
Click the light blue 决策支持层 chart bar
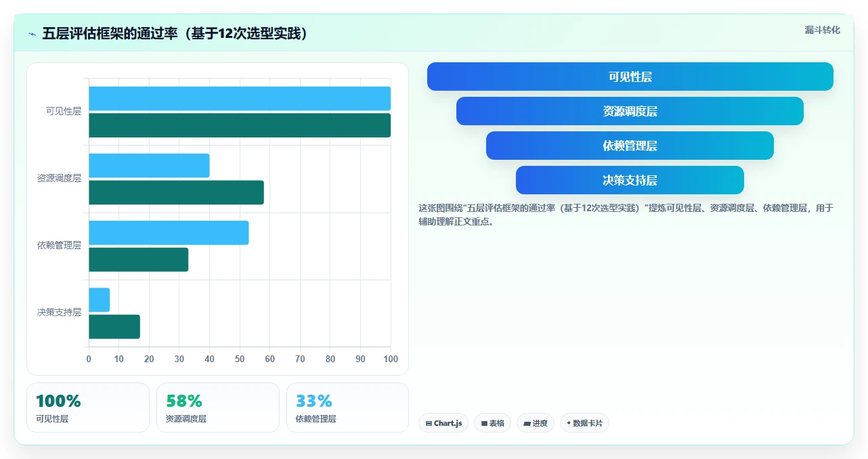pyautogui.click(x=99, y=300)
